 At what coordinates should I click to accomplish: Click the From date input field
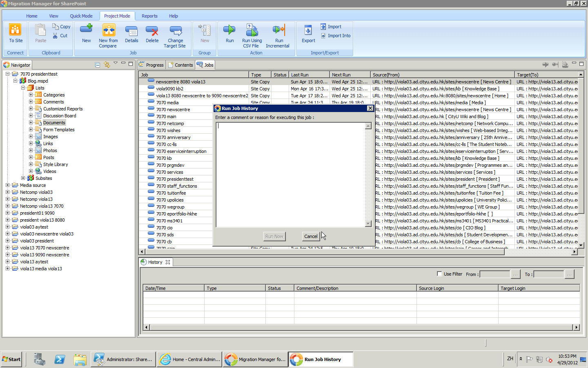pyautogui.click(x=494, y=274)
